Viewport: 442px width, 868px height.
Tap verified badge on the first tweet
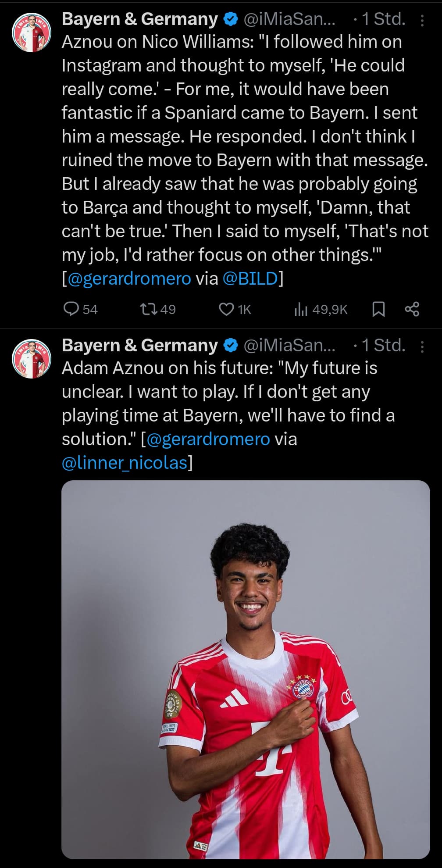point(231,19)
